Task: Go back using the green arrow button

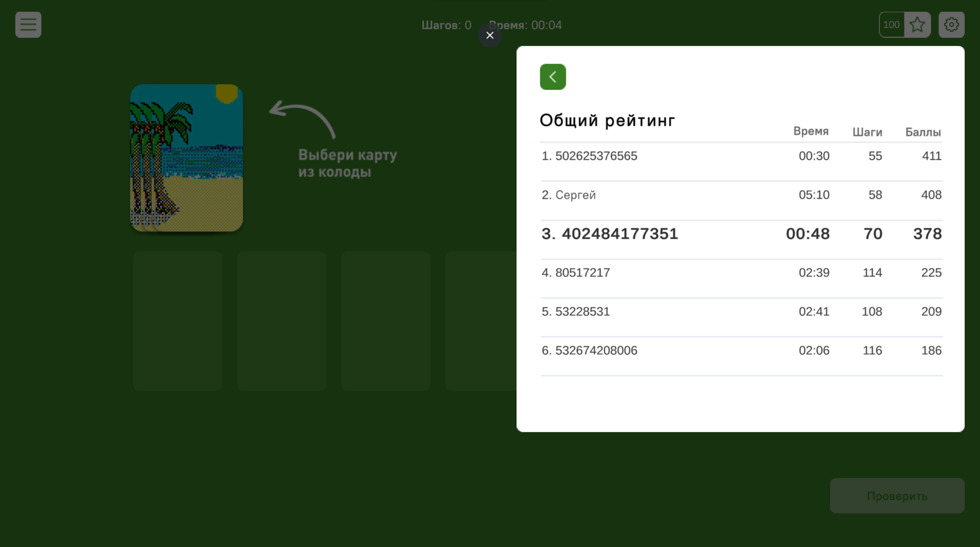Action: [553, 76]
